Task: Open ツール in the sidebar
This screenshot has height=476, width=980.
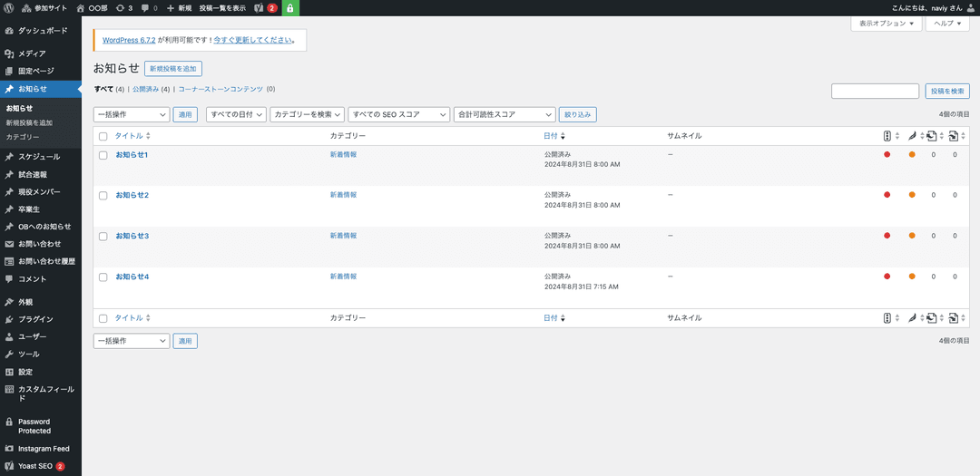Action: [41, 355]
